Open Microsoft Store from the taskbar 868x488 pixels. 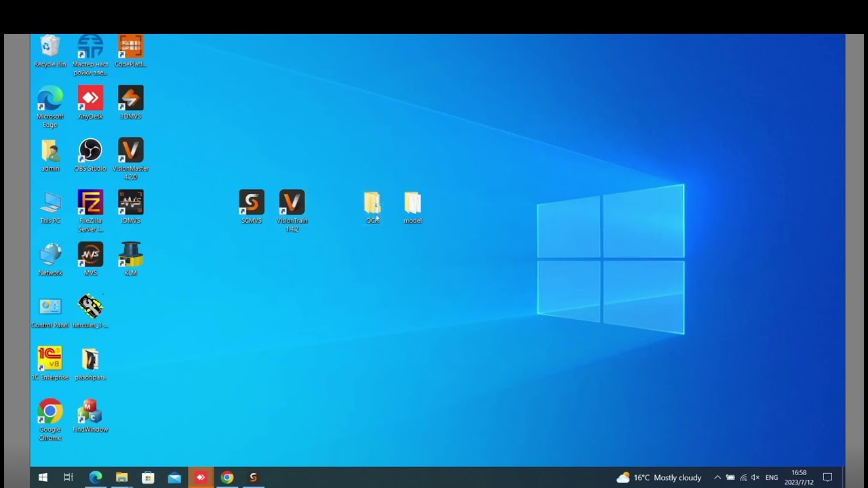148,477
